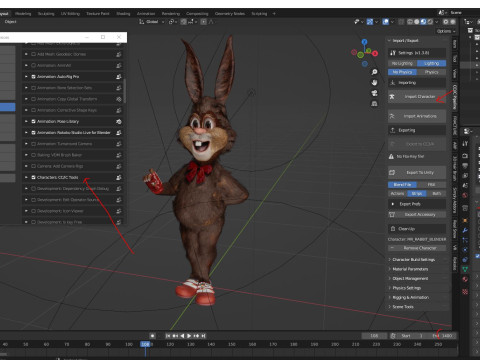Open World properties red globe tab
Screen dimensions: 480x360
465,195
